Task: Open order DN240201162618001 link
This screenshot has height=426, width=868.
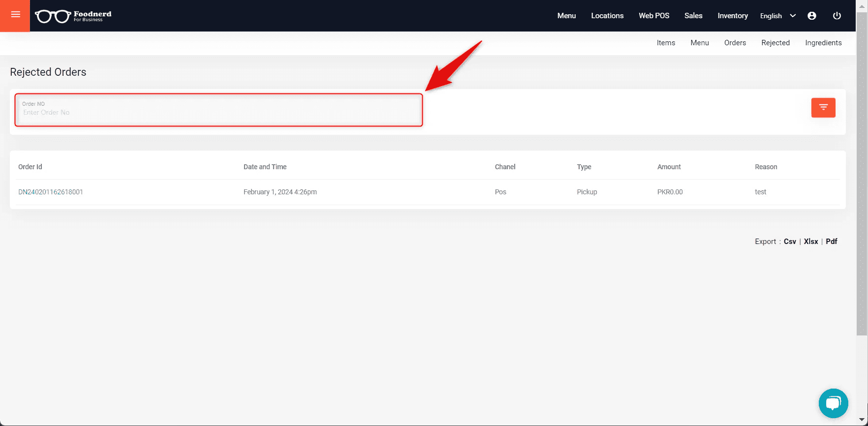Action: pos(51,192)
